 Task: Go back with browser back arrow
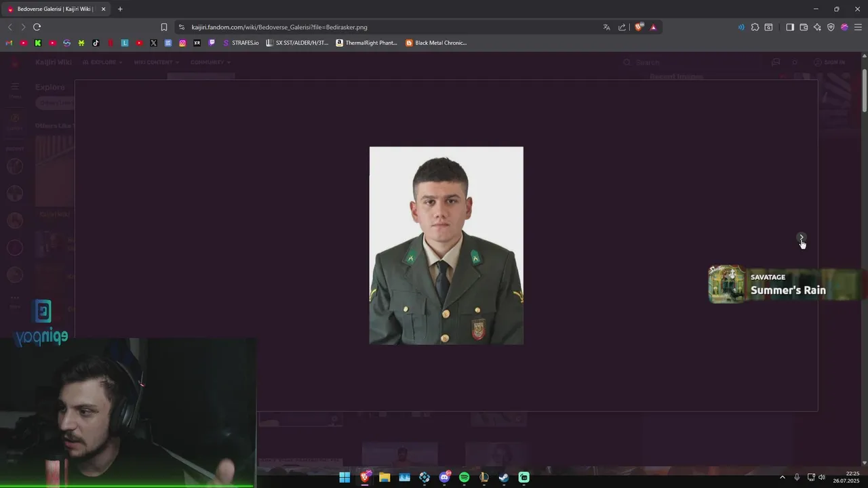tap(9, 27)
